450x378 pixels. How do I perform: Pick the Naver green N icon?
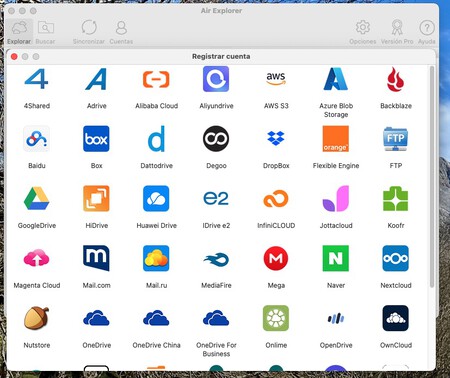coord(336,258)
